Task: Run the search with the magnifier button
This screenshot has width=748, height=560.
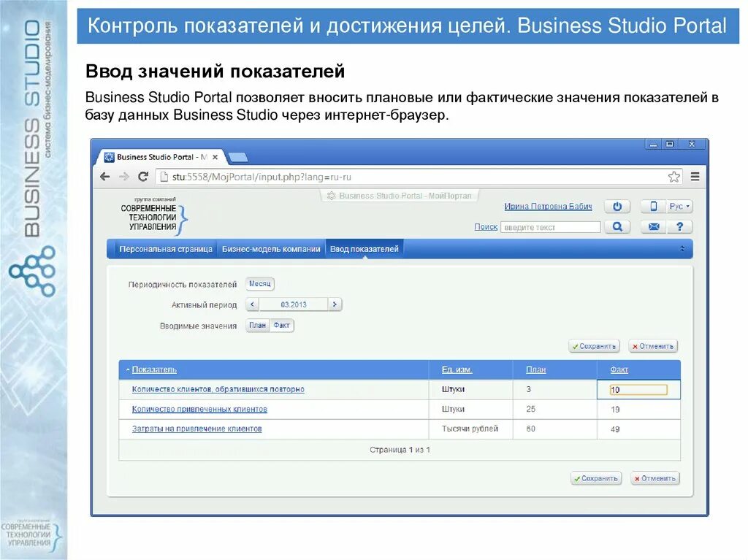Action: 617,227
